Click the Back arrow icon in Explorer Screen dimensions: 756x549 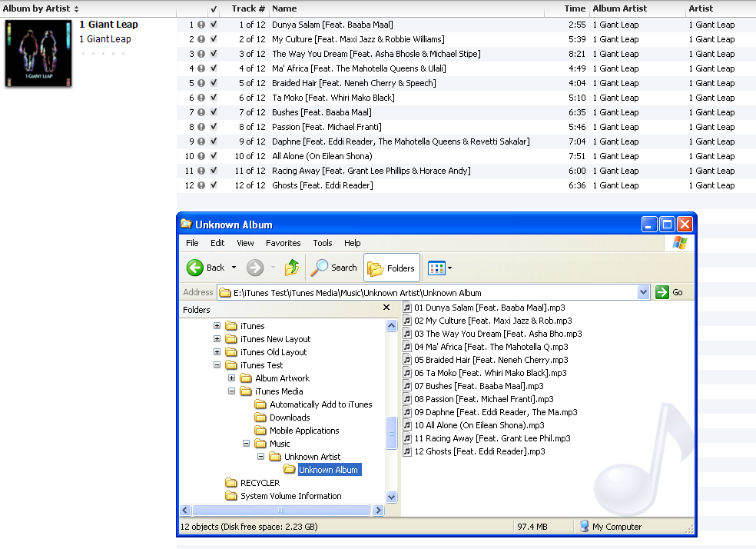[195, 268]
